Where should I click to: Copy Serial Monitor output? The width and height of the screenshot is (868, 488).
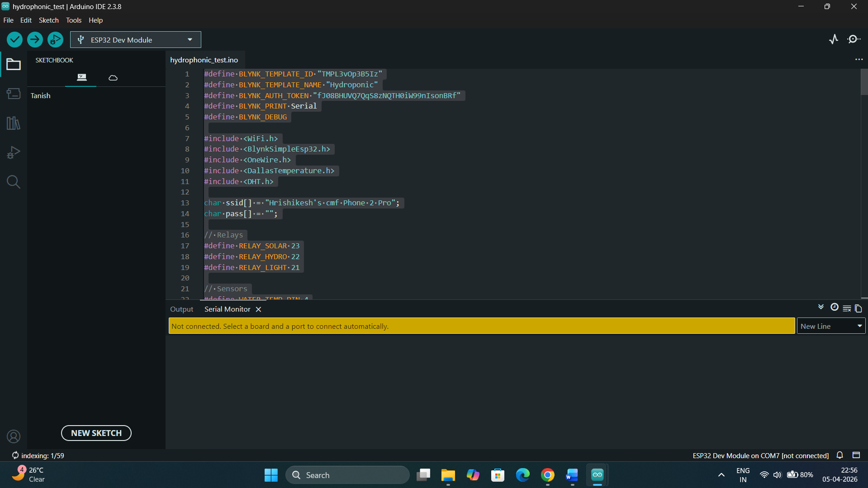pos(859,308)
